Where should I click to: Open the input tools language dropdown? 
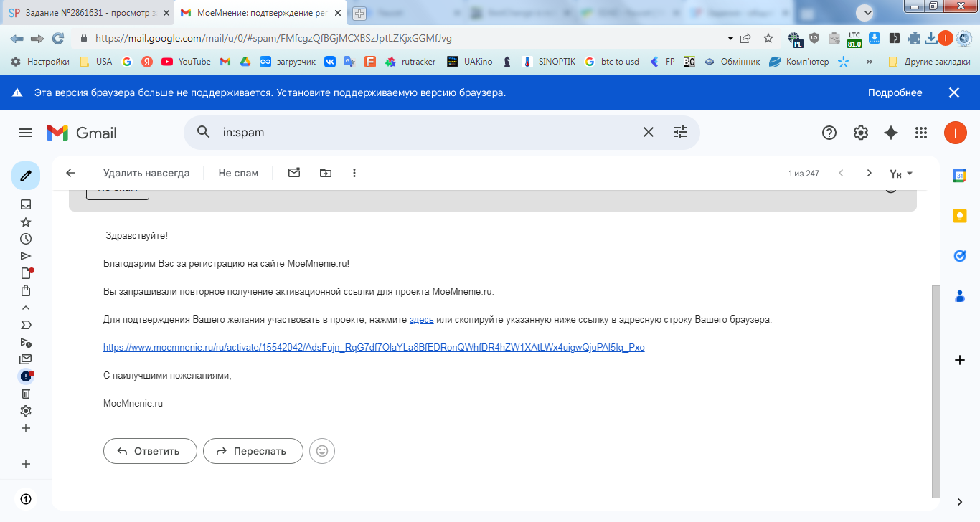[901, 174]
